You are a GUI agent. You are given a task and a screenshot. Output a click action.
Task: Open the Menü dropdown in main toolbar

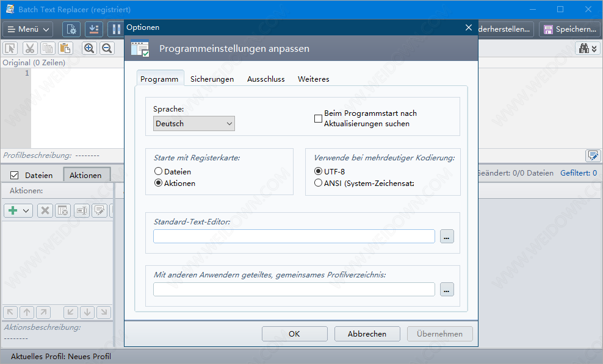28,29
